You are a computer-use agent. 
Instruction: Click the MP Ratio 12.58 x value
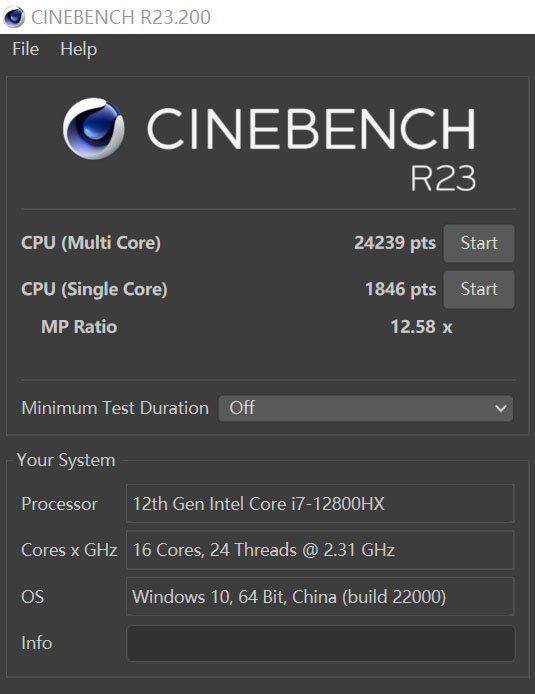tap(421, 327)
